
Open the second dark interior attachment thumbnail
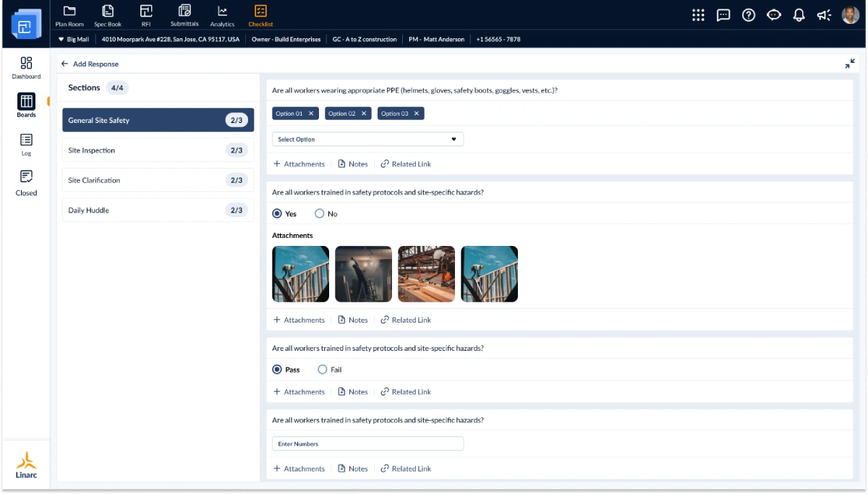(363, 273)
